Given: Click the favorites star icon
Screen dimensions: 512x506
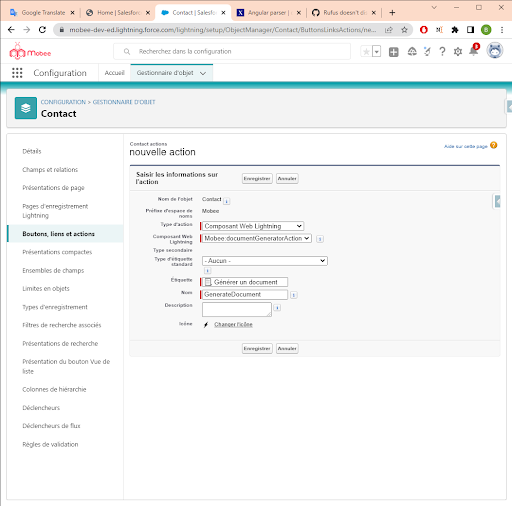Looking at the screenshot, I should [366, 52].
